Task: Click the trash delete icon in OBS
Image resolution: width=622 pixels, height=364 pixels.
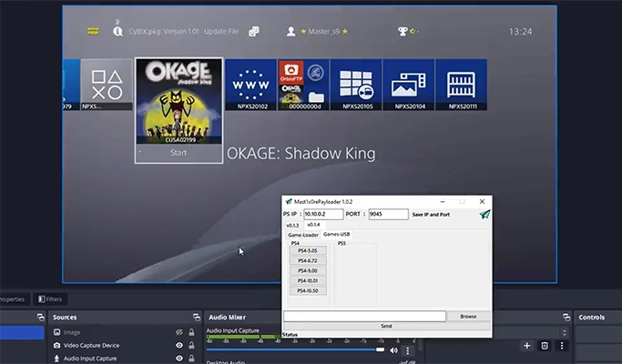Action: coord(545,346)
